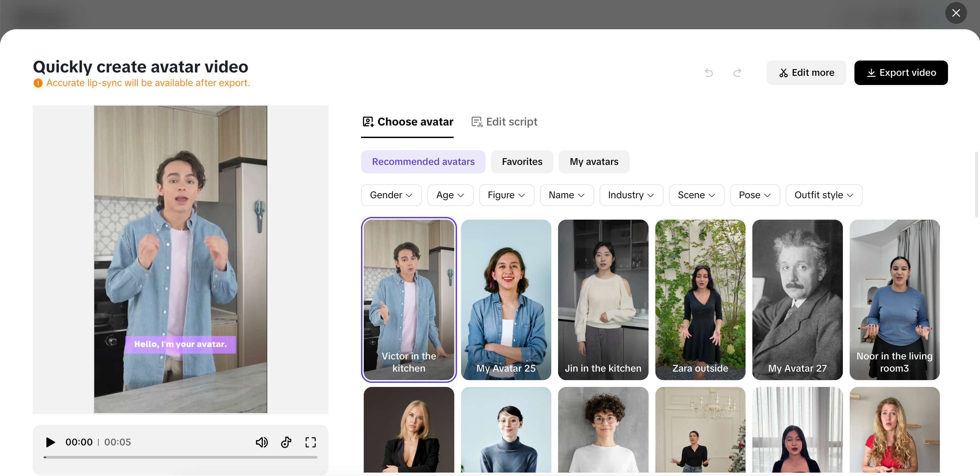
Task: Play the avatar video preview
Action: (x=50, y=442)
